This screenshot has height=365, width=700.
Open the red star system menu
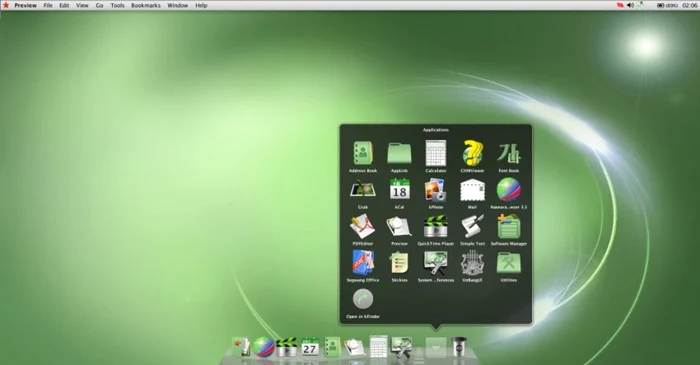coord(6,5)
